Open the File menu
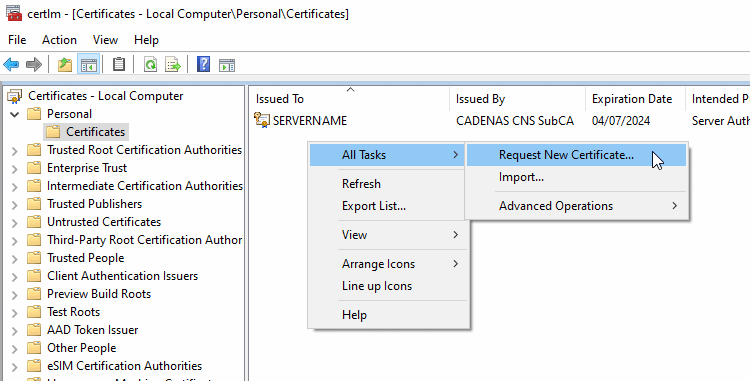This screenshot has height=381, width=750. tap(17, 40)
